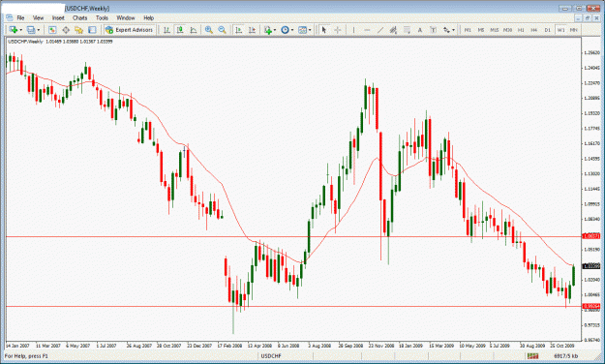Expand the Profiles dropdown arrow

pyautogui.click(x=38, y=30)
